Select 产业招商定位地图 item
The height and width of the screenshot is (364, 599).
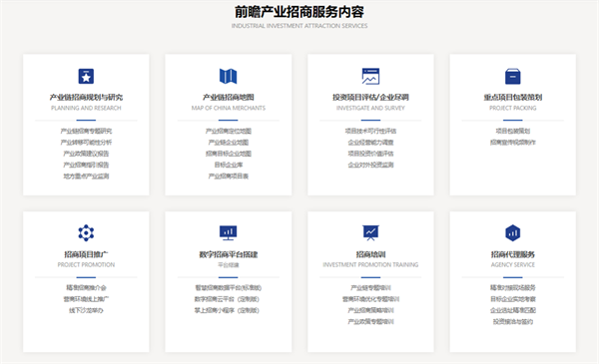pos(228,132)
